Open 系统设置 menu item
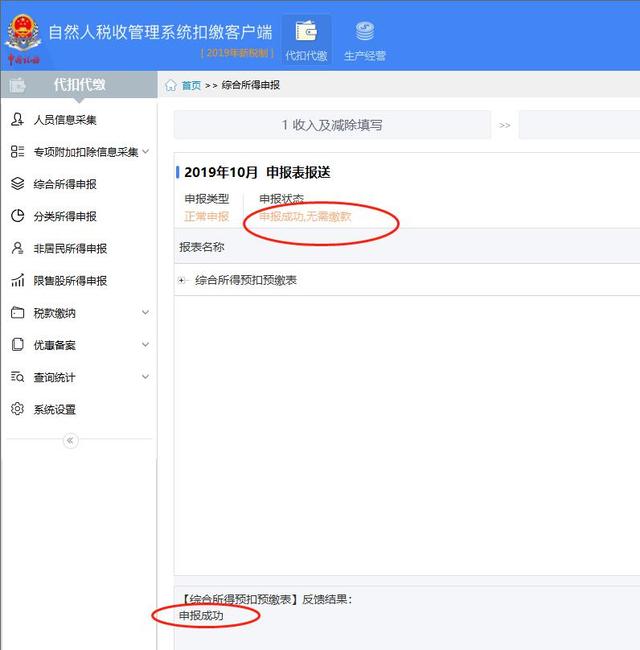 point(54,410)
